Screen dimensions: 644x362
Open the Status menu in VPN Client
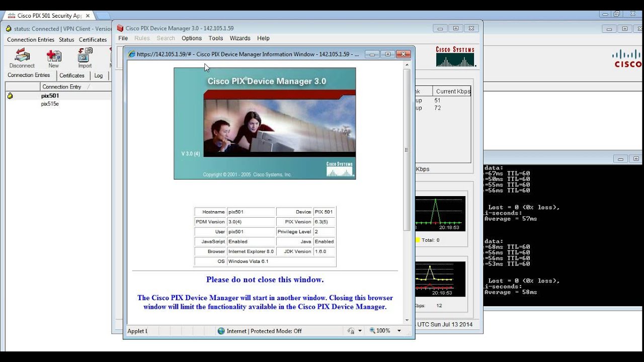click(x=66, y=40)
